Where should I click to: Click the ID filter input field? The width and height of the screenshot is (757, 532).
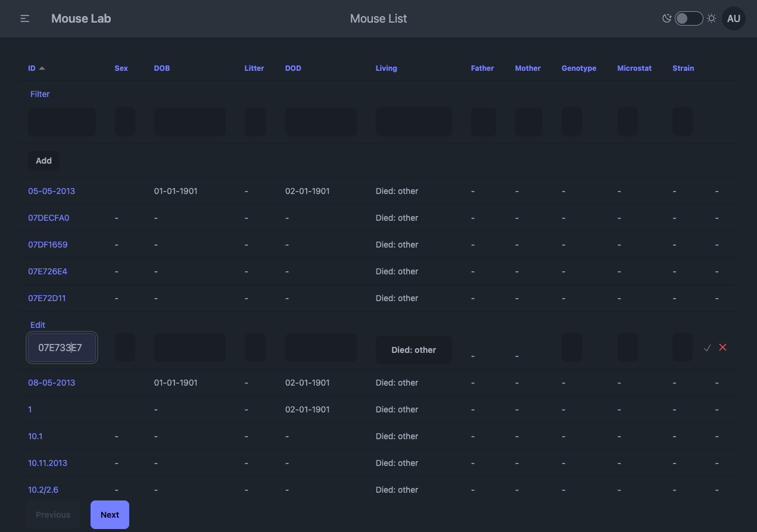click(62, 122)
